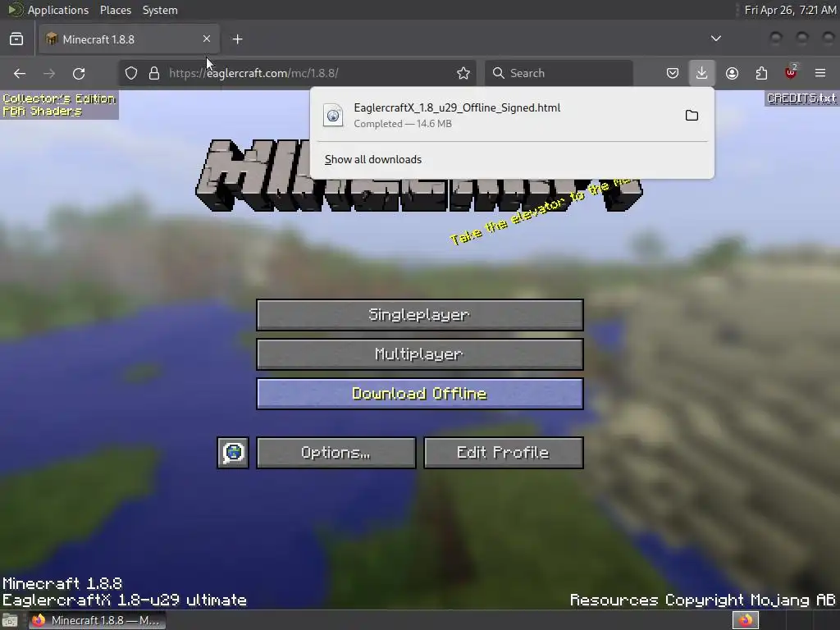The width and height of the screenshot is (840, 630).
Task: Click the Download Offline button
Action: 419,394
